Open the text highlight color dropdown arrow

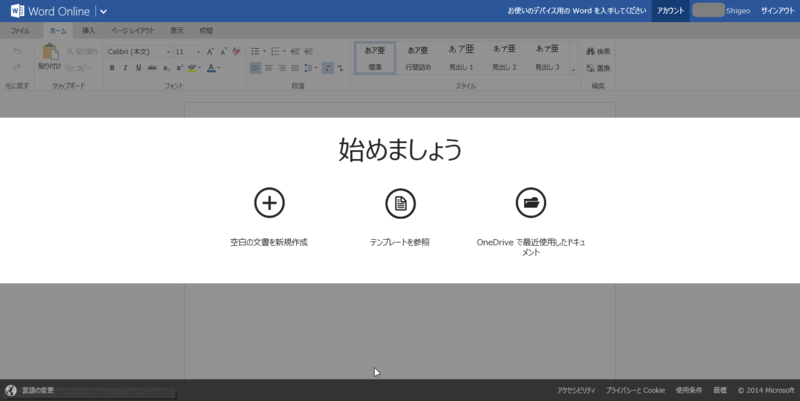[x=199, y=68]
